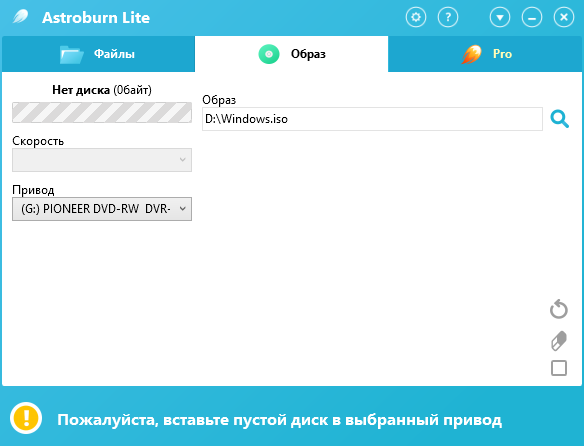Image resolution: width=584 pixels, height=446 pixels.
Task: Open settings via the gear icon
Action: click(x=416, y=17)
